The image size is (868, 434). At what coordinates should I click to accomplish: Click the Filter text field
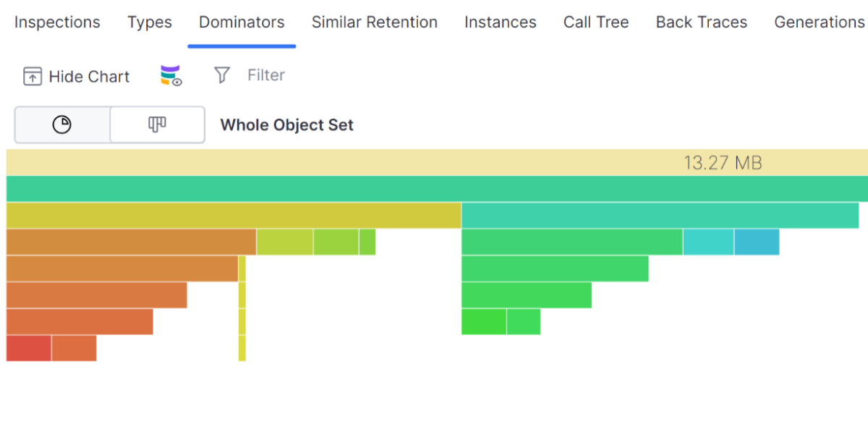point(266,75)
